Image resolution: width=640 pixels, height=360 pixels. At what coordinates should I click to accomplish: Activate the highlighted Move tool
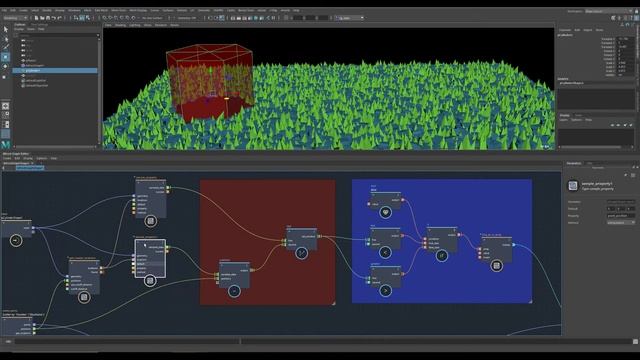(6, 57)
